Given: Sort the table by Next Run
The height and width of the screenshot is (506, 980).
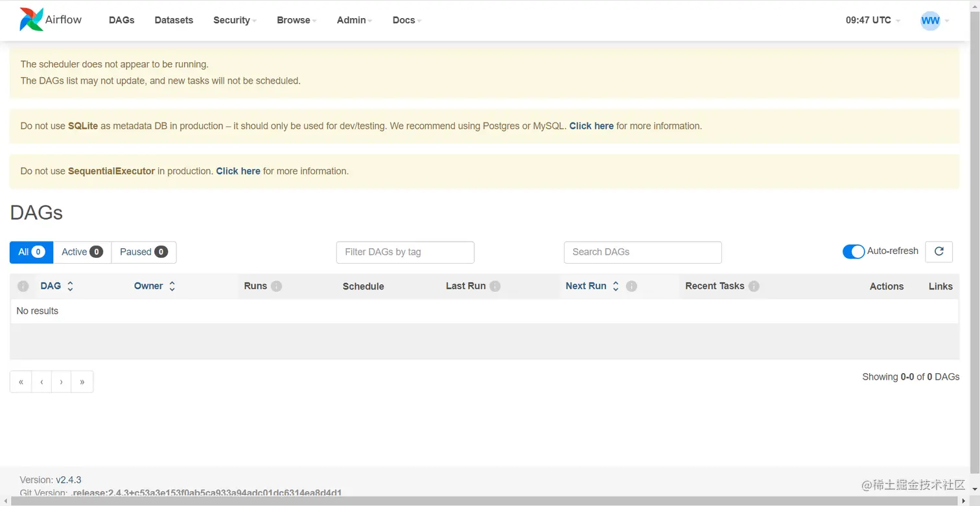Looking at the screenshot, I should click(x=592, y=286).
